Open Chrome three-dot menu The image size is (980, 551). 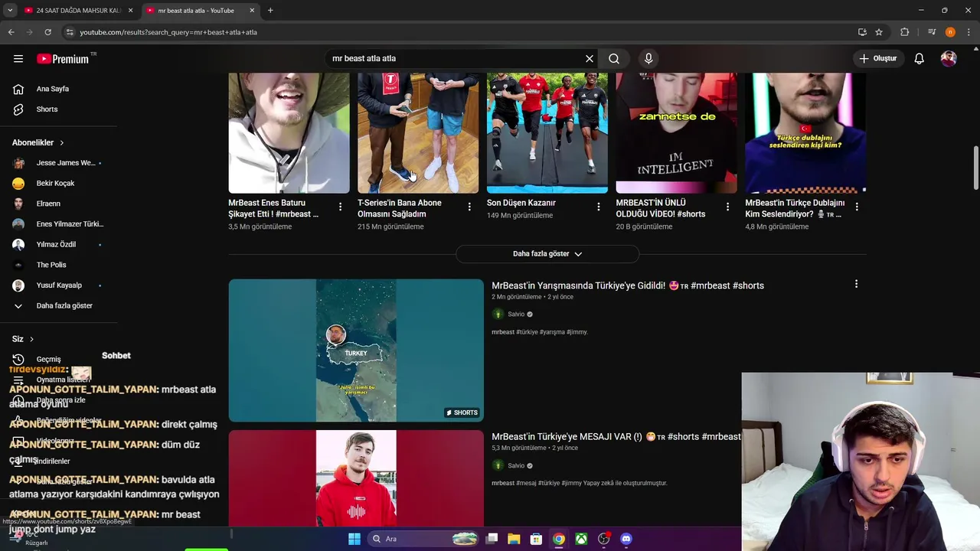(x=969, y=32)
